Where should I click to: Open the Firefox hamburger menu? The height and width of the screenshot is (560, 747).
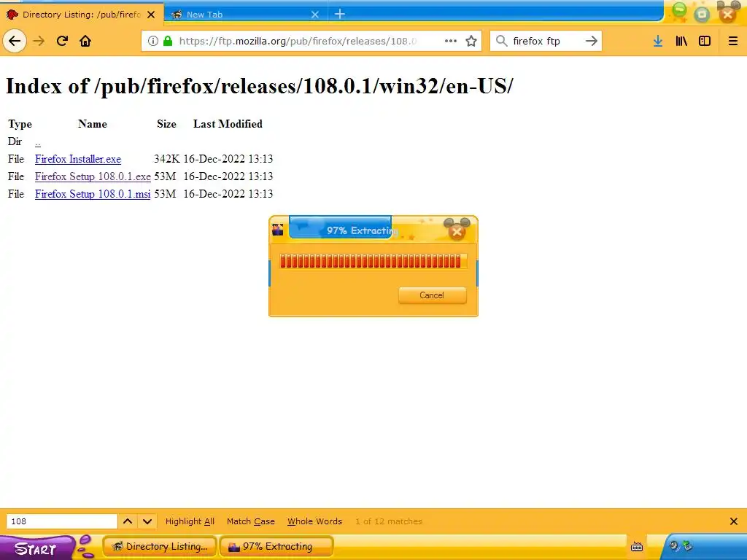733,41
